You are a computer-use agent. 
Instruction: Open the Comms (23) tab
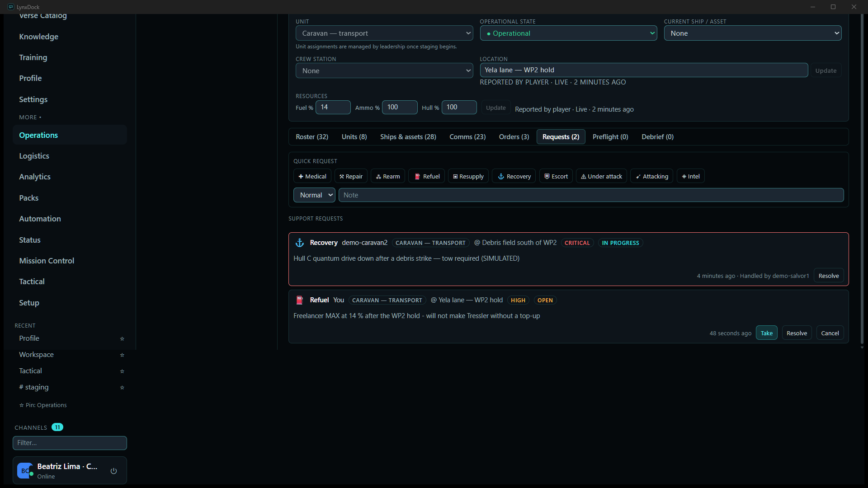click(467, 136)
